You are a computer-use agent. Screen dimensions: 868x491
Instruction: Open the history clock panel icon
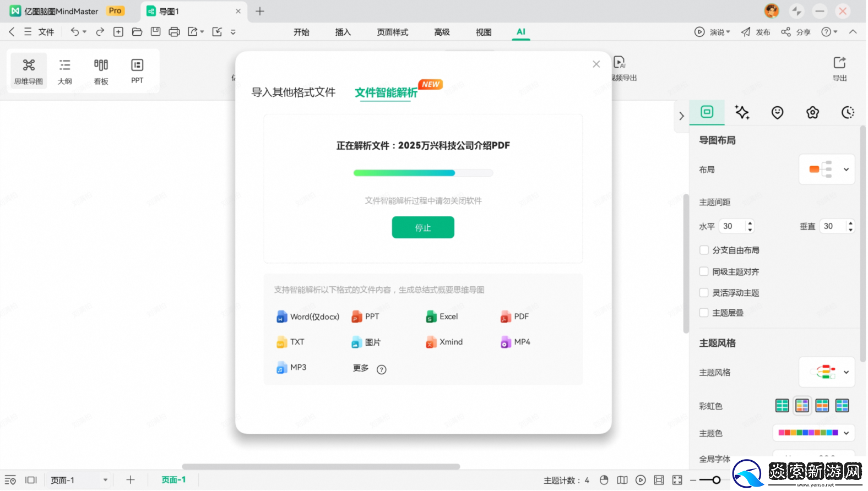[848, 112]
